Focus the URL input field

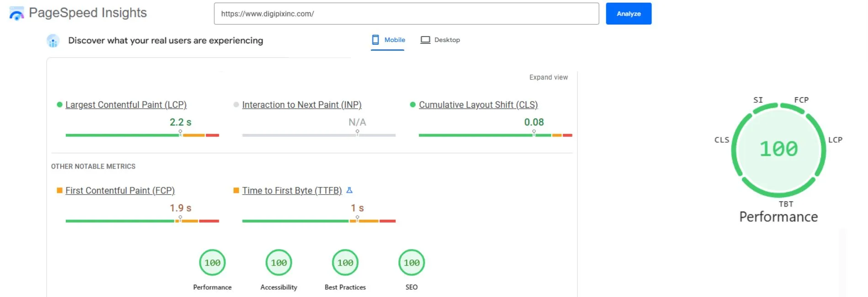coord(406,14)
